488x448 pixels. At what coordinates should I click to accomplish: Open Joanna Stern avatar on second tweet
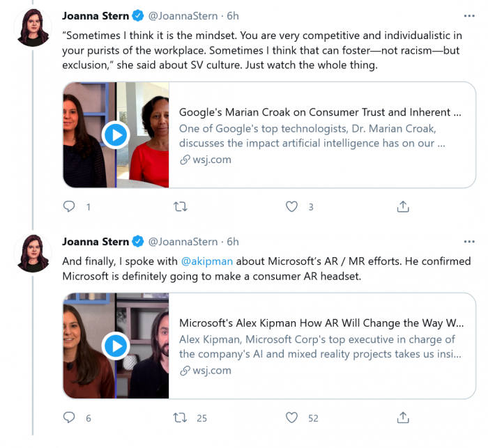(x=33, y=254)
